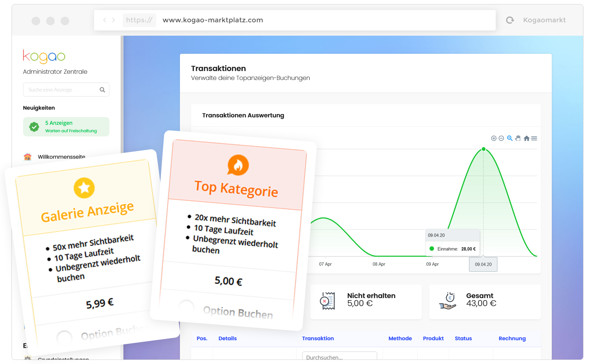Reload the page with refresh icon
The height and width of the screenshot is (364, 595).
click(510, 20)
